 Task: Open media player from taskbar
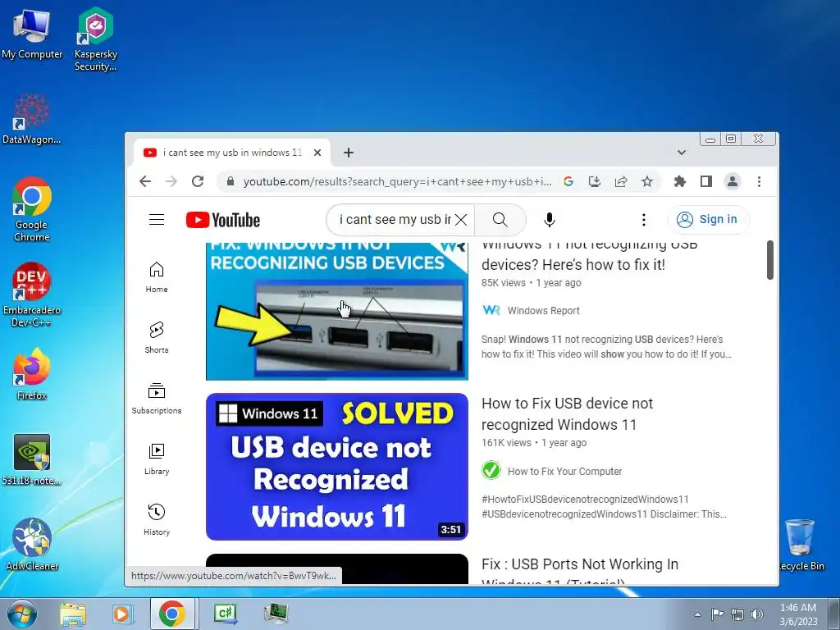pos(121,614)
